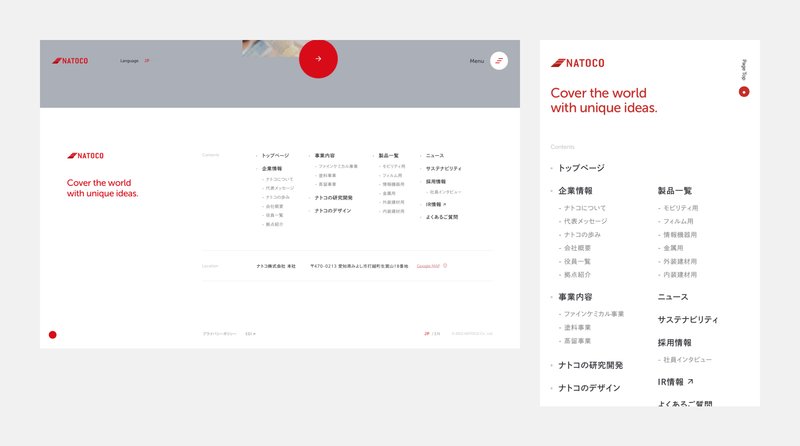
Task: Click the map pin icon beside Google MAP
Action: [x=445, y=266]
